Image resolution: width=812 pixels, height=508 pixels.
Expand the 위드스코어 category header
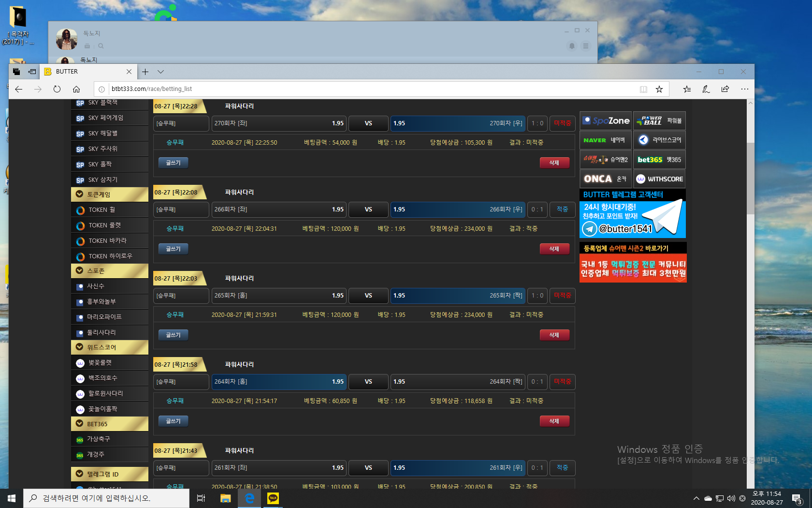pyautogui.click(x=110, y=347)
